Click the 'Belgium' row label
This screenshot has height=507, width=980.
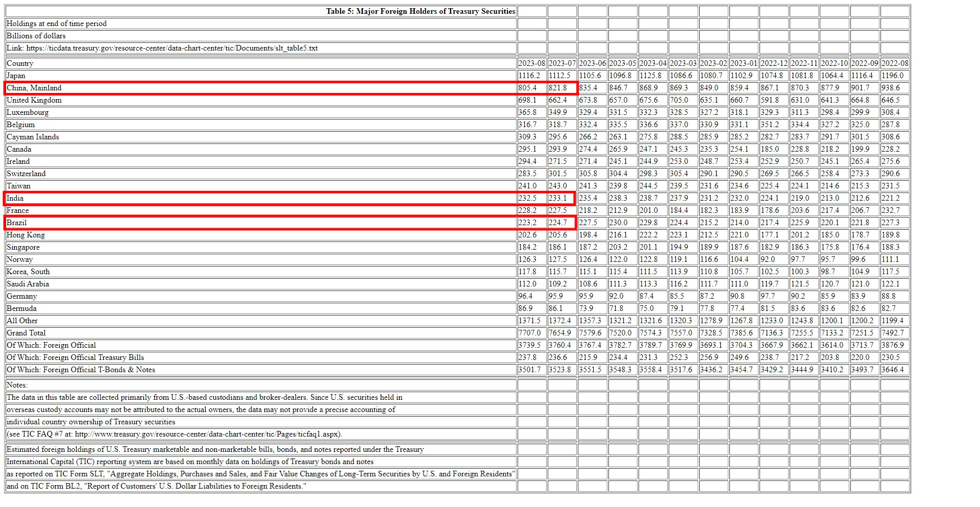(261, 125)
